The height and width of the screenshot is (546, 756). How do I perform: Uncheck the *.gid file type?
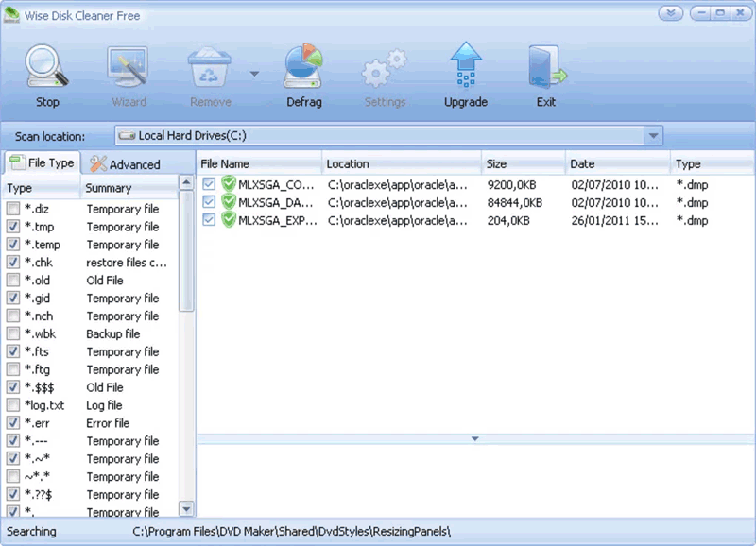(x=13, y=298)
